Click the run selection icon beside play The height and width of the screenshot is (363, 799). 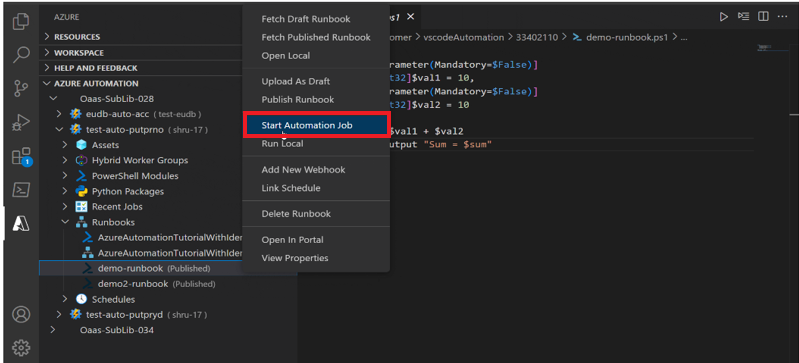tap(743, 17)
